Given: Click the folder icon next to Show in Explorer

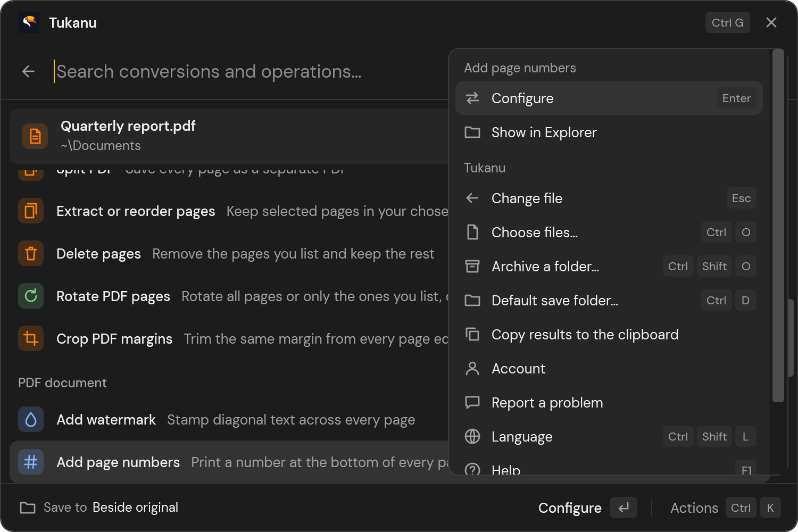Looking at the screenshot, I should click(x=472, y=132).
